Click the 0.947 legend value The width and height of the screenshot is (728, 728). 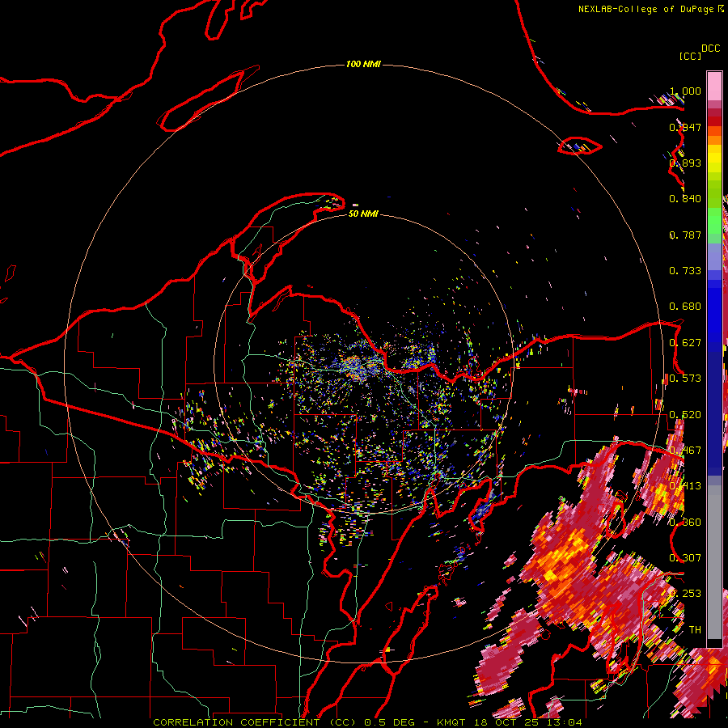pos(685,127)
